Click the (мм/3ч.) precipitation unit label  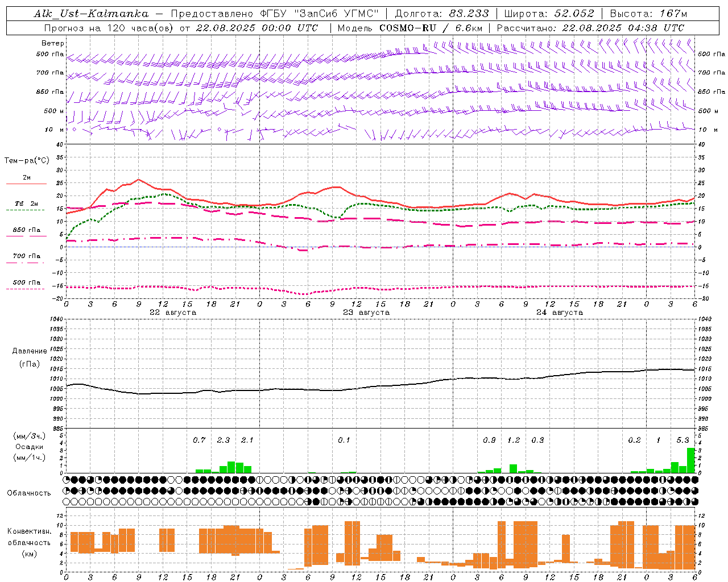[29, 436]
